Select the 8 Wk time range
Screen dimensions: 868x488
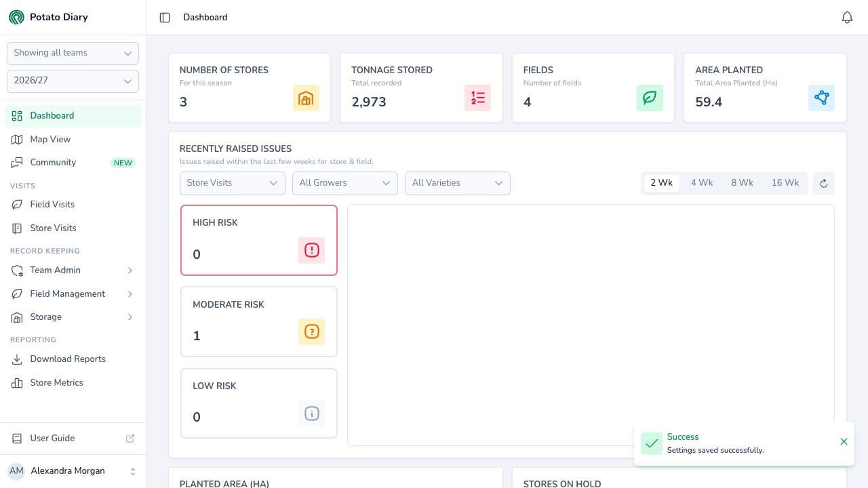[742, 183]
